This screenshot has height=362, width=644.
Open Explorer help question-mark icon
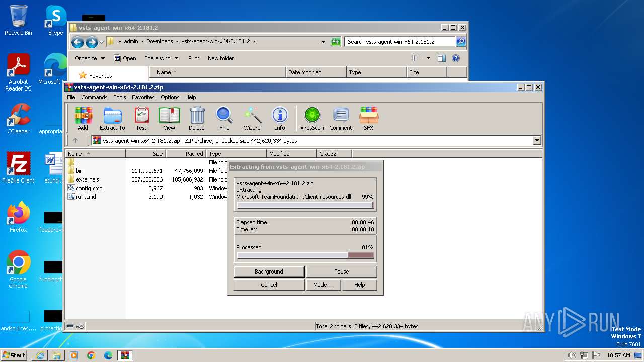[x=456, y=58]
